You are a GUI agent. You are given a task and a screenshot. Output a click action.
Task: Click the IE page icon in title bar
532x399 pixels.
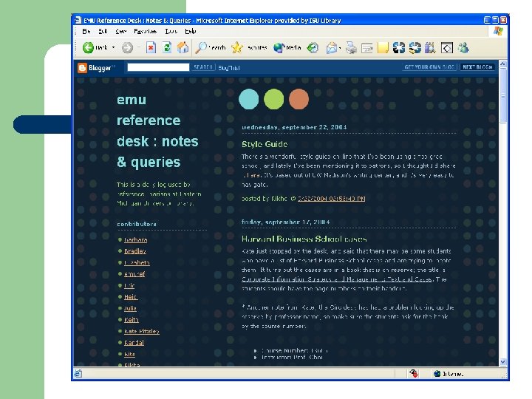pos(78,20)
